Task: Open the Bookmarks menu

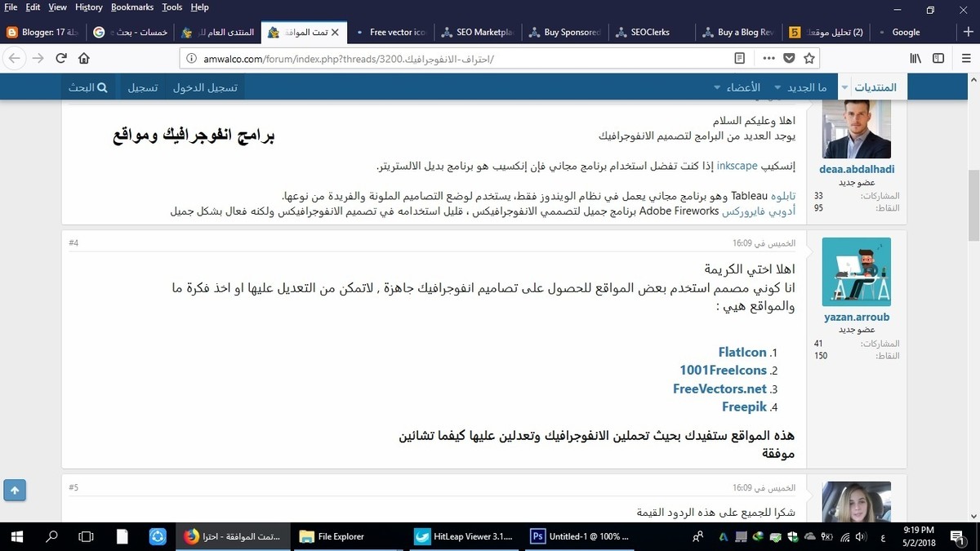Action: tap(132, 7)
